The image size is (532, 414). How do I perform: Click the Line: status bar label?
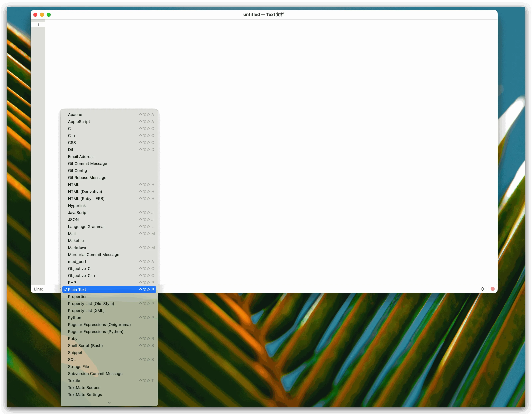(x=38, y=289)
